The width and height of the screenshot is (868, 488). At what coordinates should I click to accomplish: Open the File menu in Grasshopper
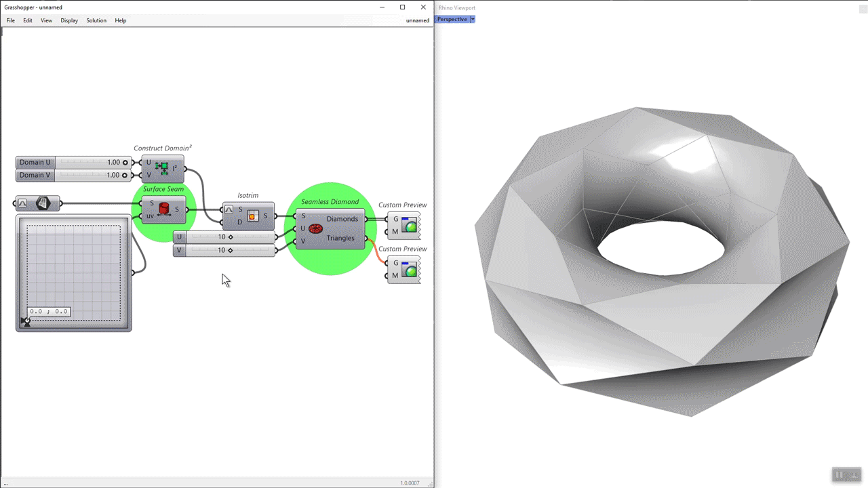(x=10, y=20)
